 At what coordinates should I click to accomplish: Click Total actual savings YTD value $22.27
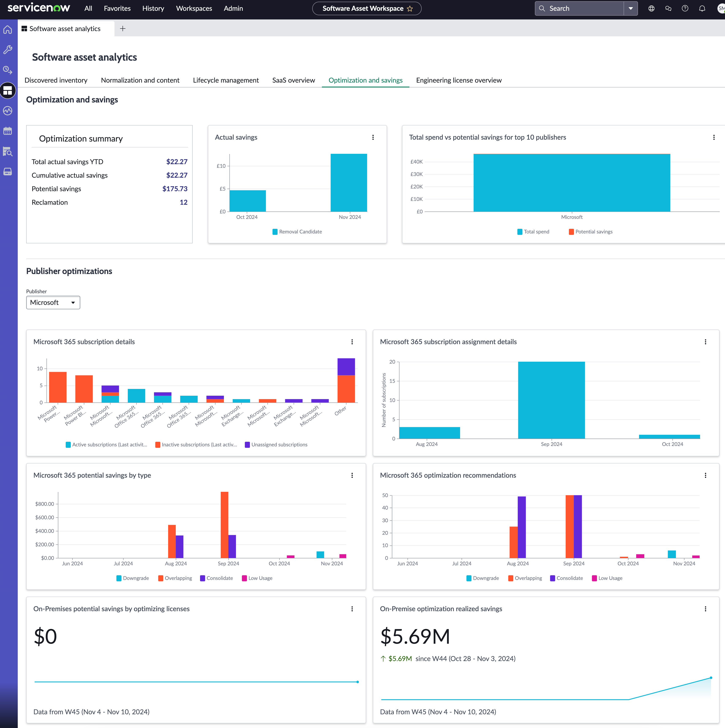(x=177, y=162)
